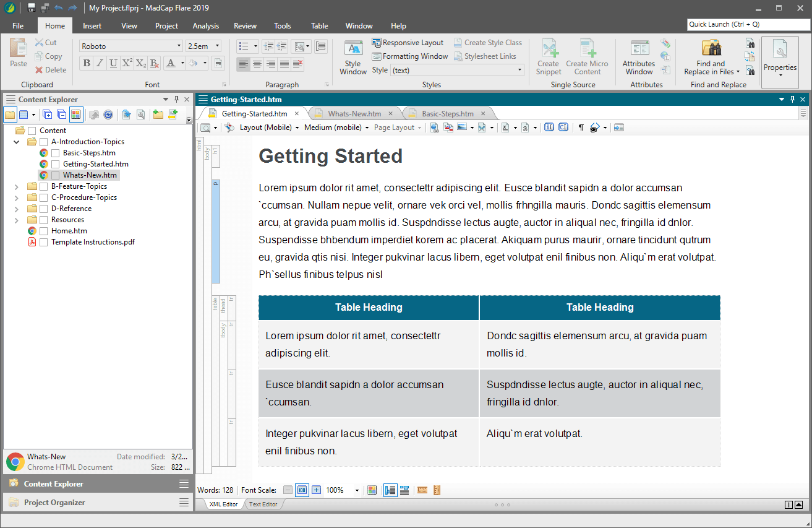
Task: Check the Getting-Started.htm checkbox
Action: [x=56, y=164]
